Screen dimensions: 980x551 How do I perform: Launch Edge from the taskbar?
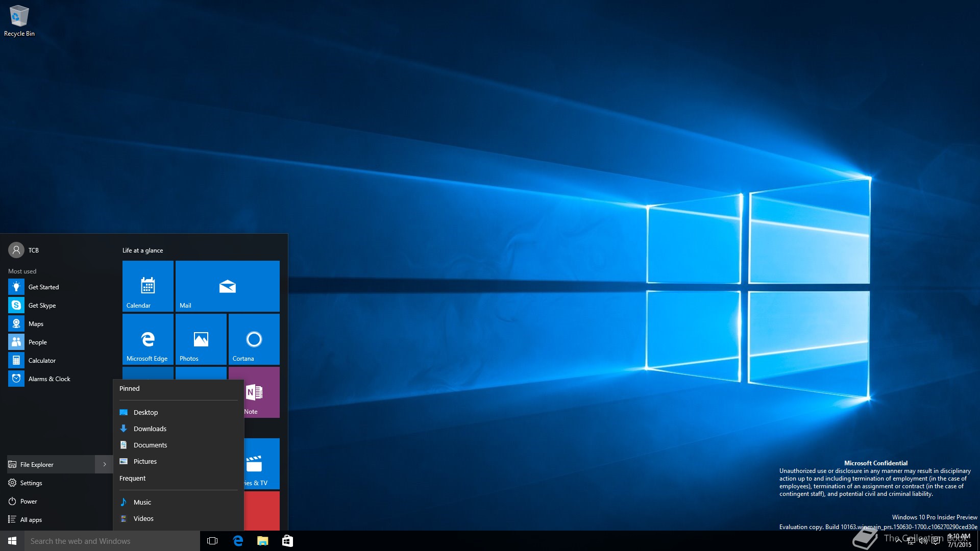click(x=238, y=541)
